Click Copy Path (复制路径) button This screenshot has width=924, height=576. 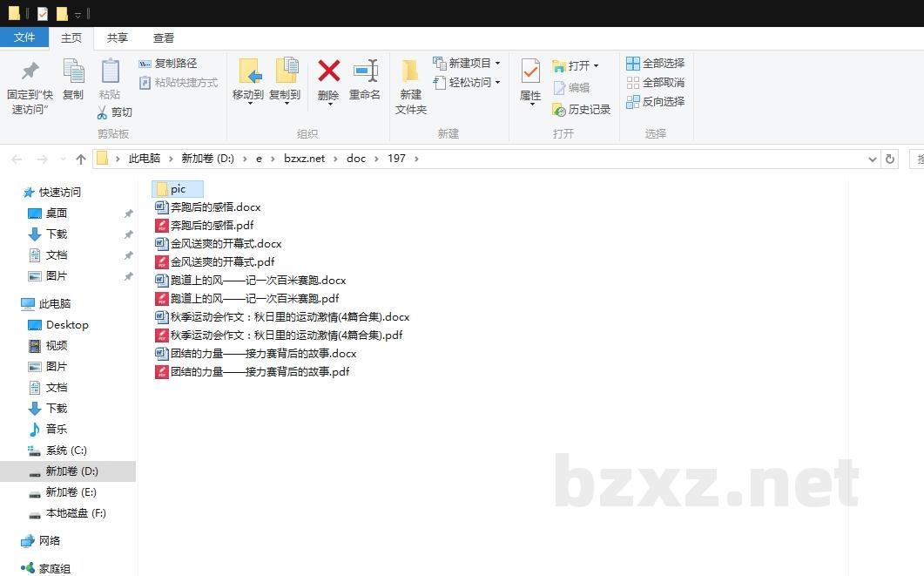[x=168, y=64]
